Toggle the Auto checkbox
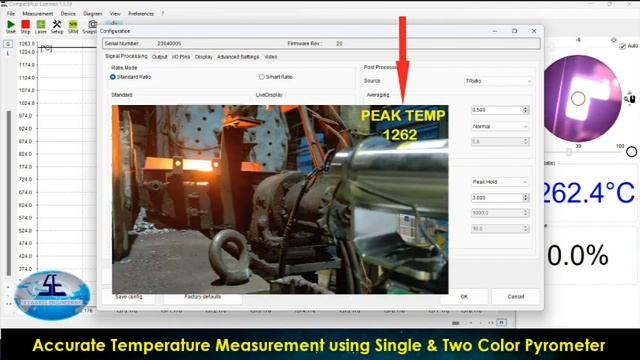The width and height of the screenshot is (640, 360). coord(622,46)
